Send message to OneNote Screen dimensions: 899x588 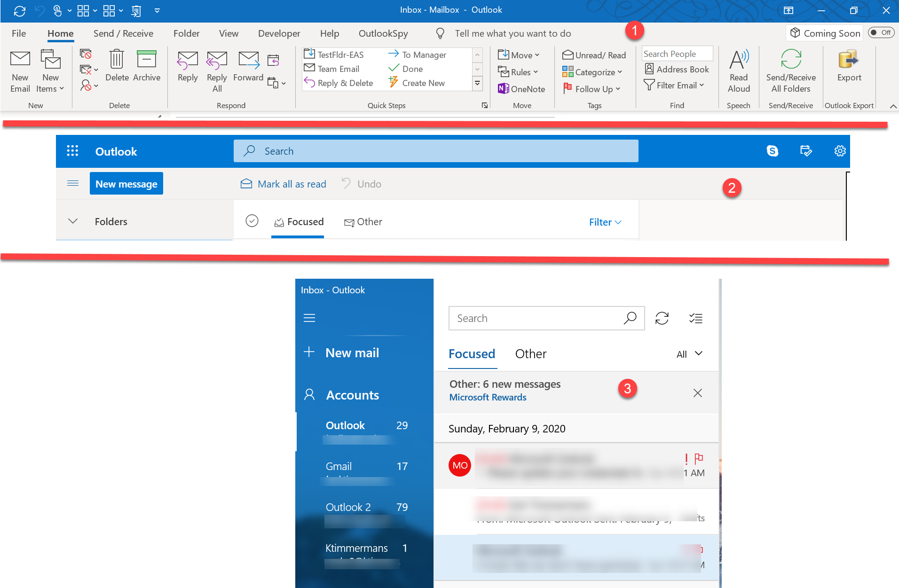point(521,89)
